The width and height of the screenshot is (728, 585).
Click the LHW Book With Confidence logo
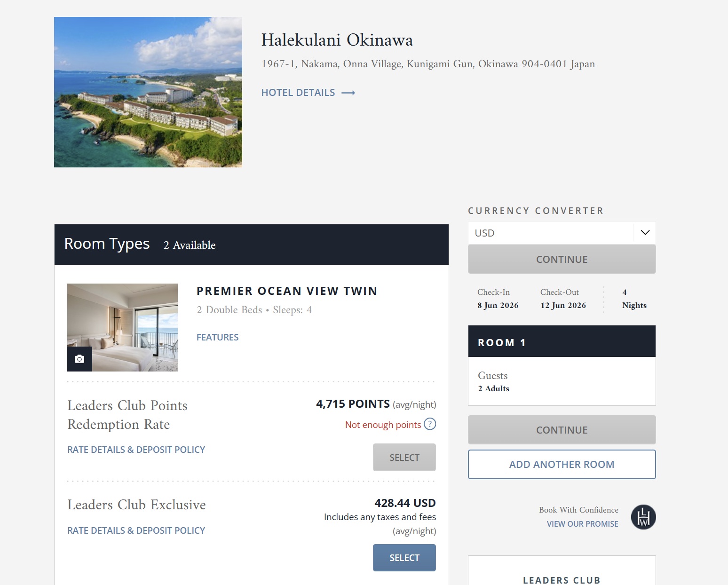click(643, 517)
